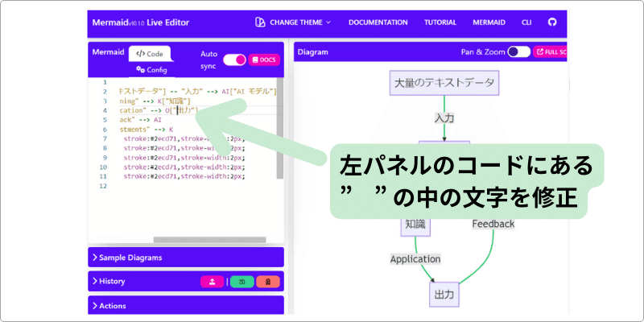Click the 大量のテキストデータ diagram node

click(444, 83)
